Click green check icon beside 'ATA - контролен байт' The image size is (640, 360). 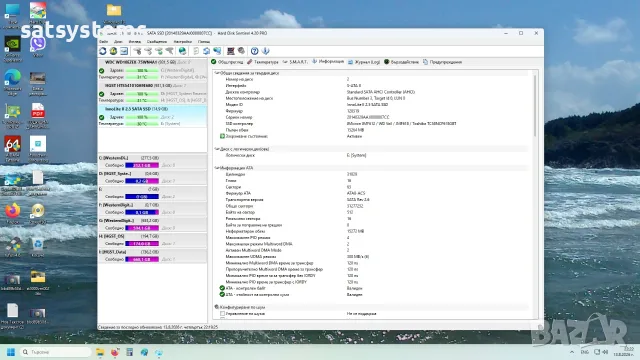coord(222,288)
